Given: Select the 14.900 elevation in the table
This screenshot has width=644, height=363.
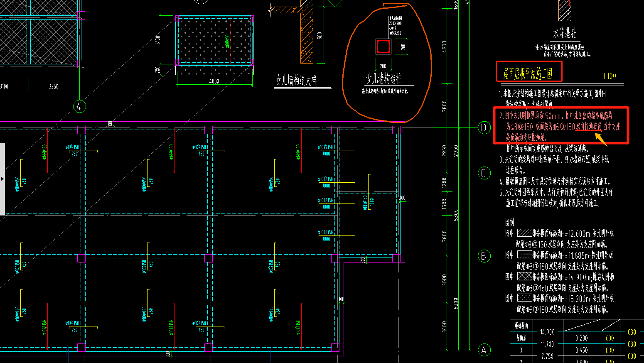Looking at the screenshot, I should (547, 332).
